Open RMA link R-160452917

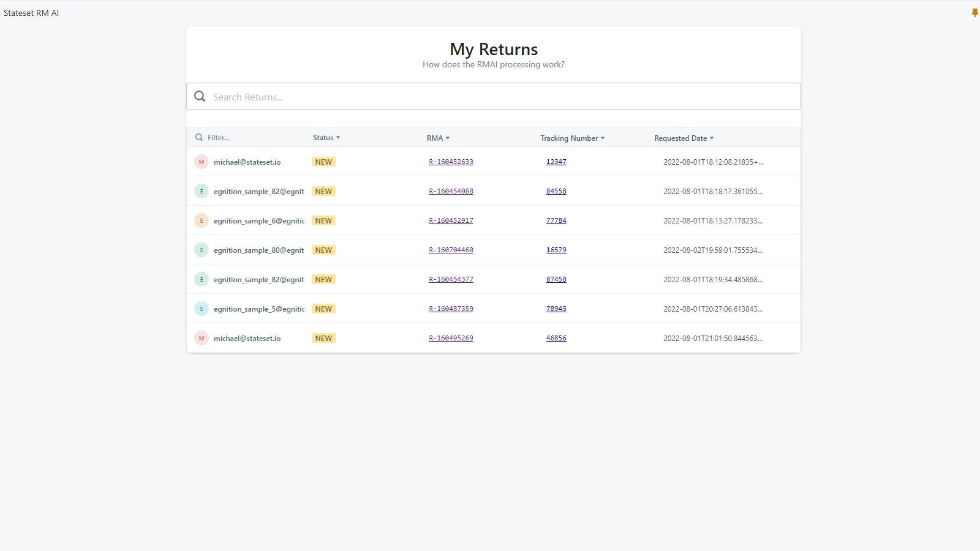tap(451, 220)
